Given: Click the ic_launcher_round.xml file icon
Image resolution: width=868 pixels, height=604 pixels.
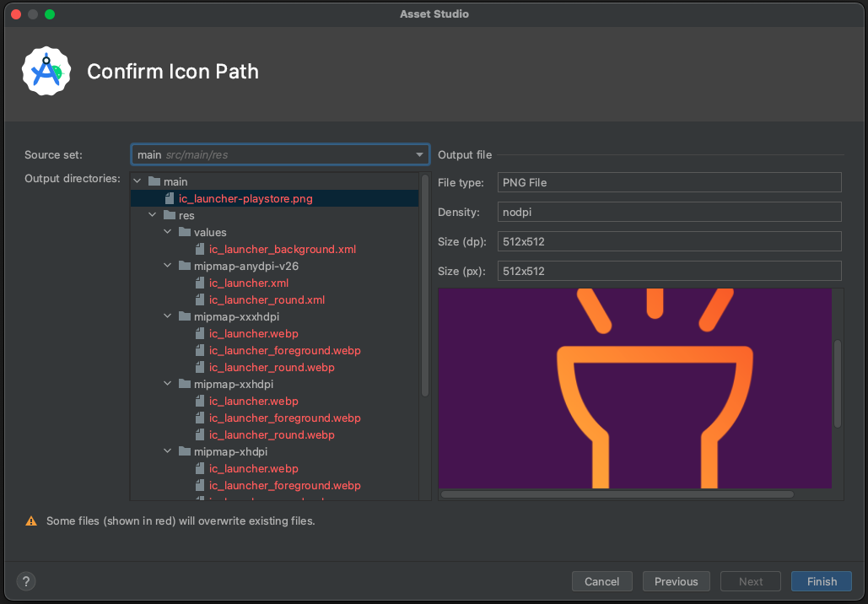Looking at the screenshot, I should pyautogui.click(x=199, y=299).
